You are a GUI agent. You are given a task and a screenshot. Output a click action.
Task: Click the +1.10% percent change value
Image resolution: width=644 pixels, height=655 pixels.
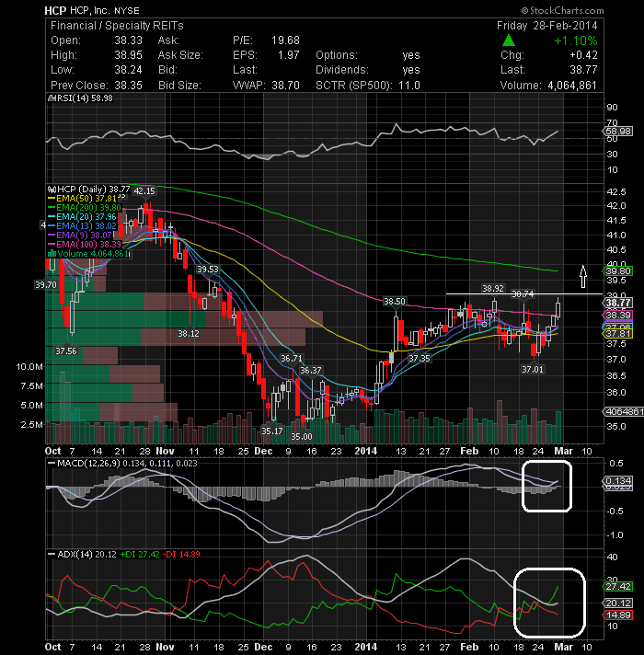[576, 40]
